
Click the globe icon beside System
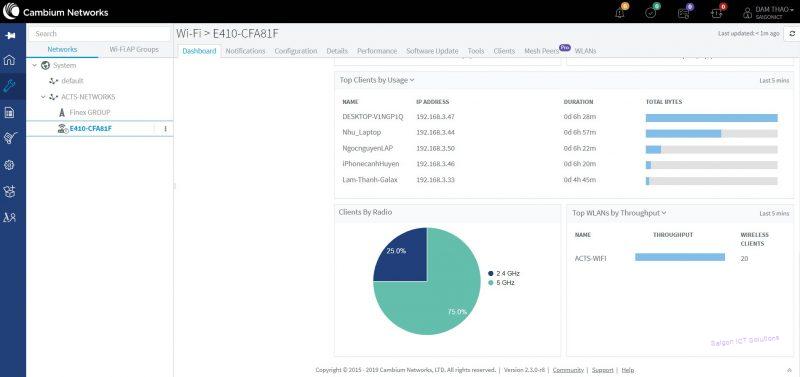click(x=45, y=65)
